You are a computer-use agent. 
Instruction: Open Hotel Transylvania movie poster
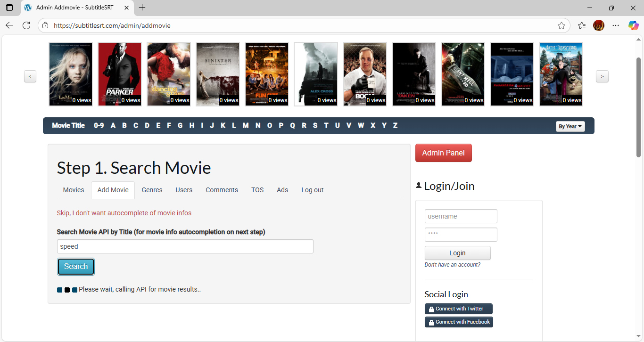tap(561, 74)
